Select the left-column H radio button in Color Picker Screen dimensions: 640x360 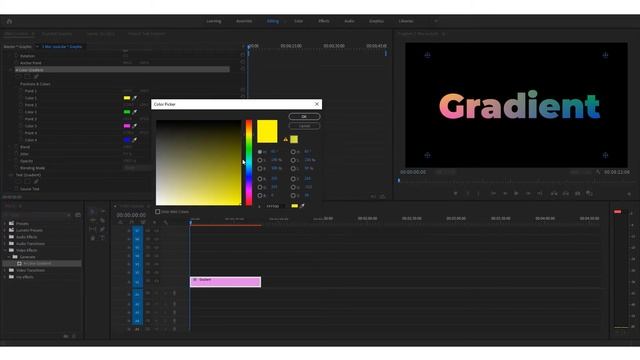click(260, 152)
